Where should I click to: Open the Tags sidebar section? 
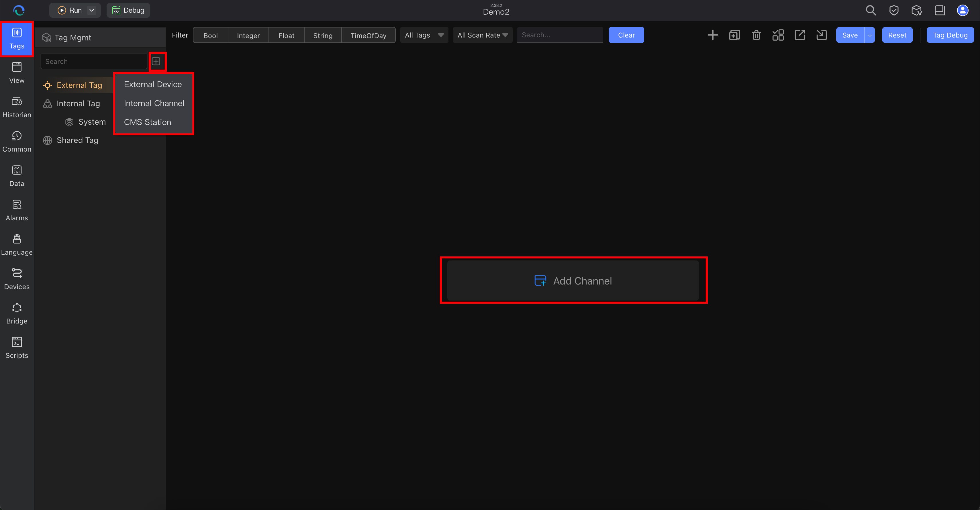[x=17, y=39]
